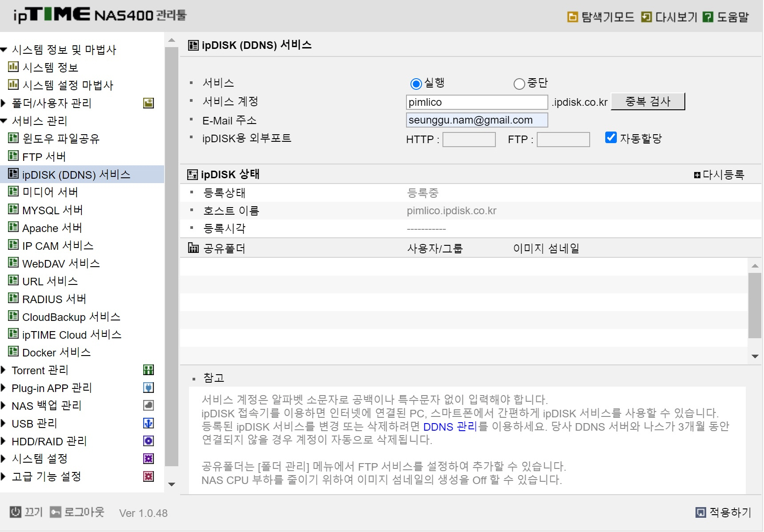Screen dimensions: 764x532
Task: Toggle the 자동할당 port checkbox
Action: (x=611, y=138)
